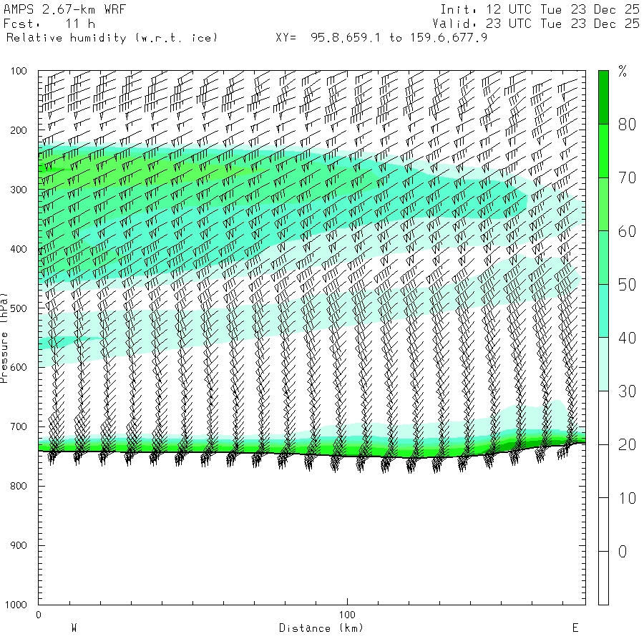Image resolution: width=644 pixels, height=644 pixels.
Task: Click the colorbar label '40'
Action: point(627,338)
